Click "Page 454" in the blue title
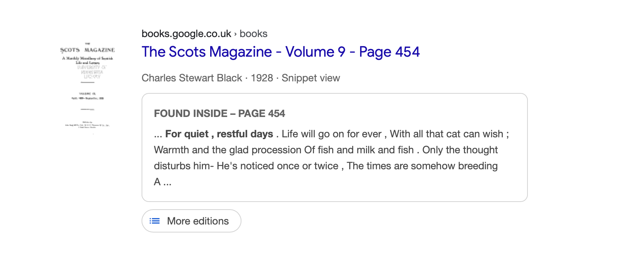 [x=389, y=52]
